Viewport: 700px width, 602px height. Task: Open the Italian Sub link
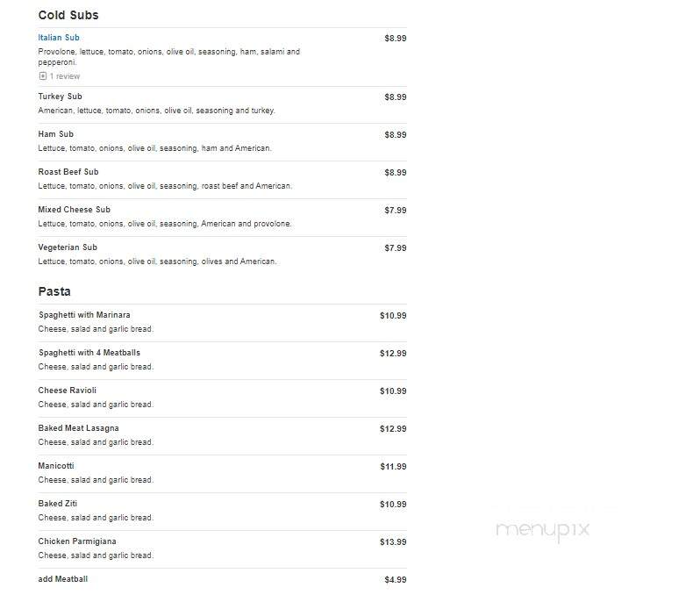coord(59,38)
